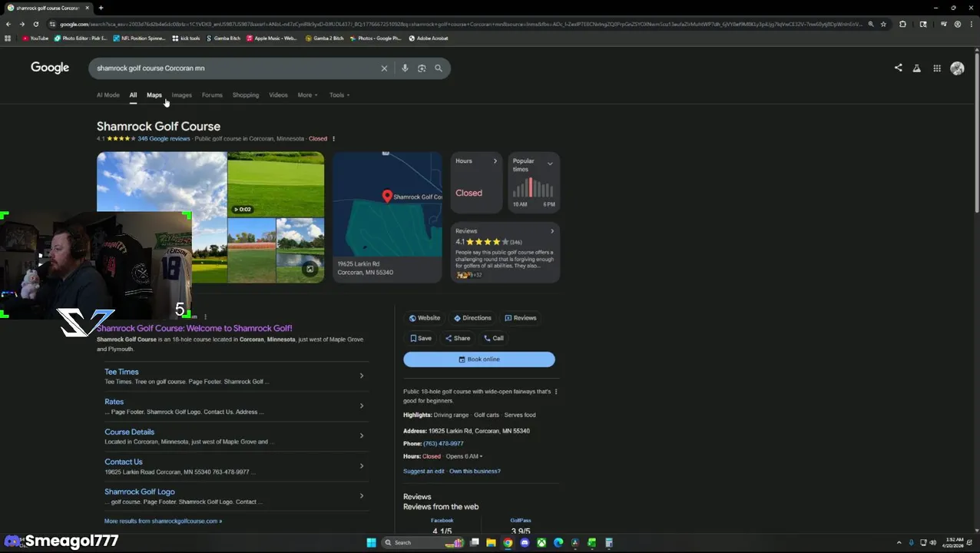Show hidden system tray icons
This screenshot has width=980, height=553.
(899, 542)
